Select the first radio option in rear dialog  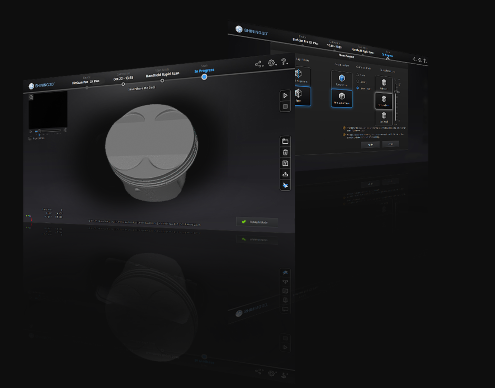click(x=358, y=75)
